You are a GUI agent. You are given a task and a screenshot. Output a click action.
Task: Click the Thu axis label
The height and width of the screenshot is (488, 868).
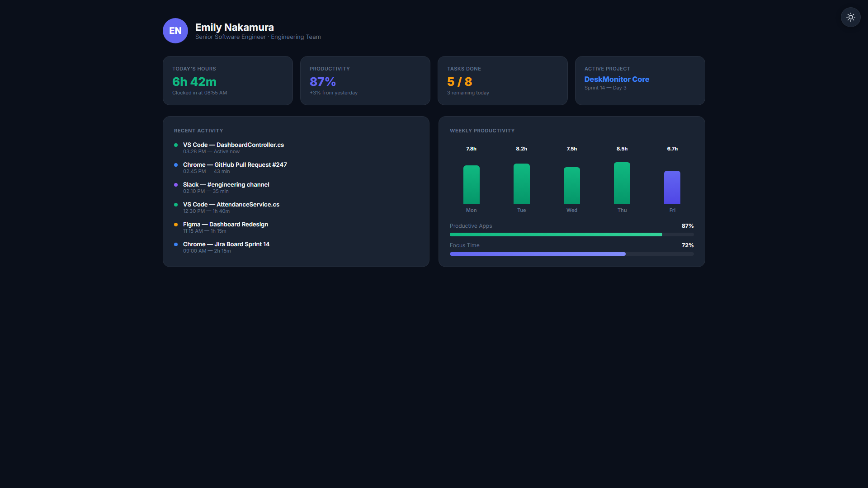pyautogui.click(x=622, y=210)
